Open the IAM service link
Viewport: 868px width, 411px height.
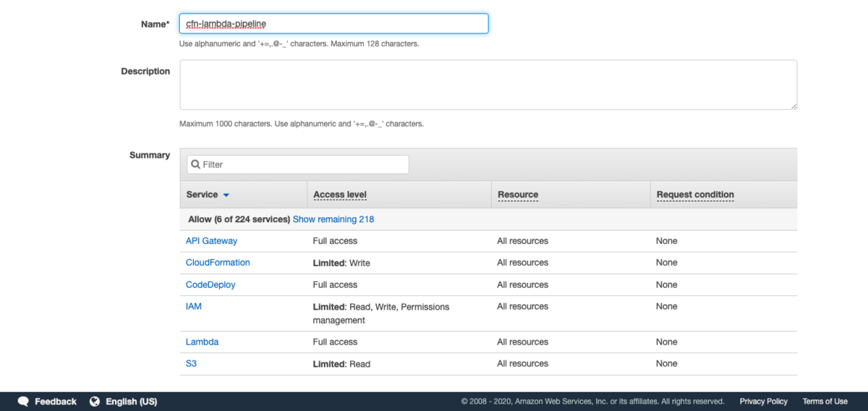tap(194, 307)
